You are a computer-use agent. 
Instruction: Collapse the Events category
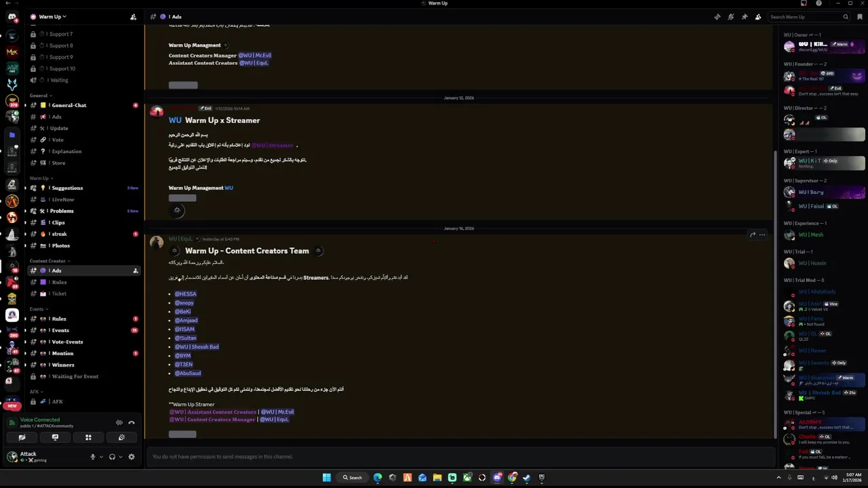39,309
